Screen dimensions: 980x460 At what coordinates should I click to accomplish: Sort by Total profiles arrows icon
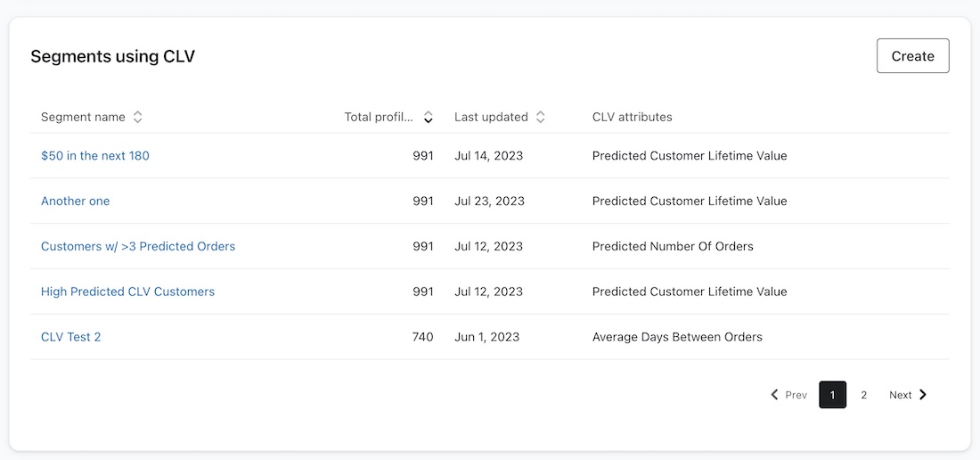[429, 117]
